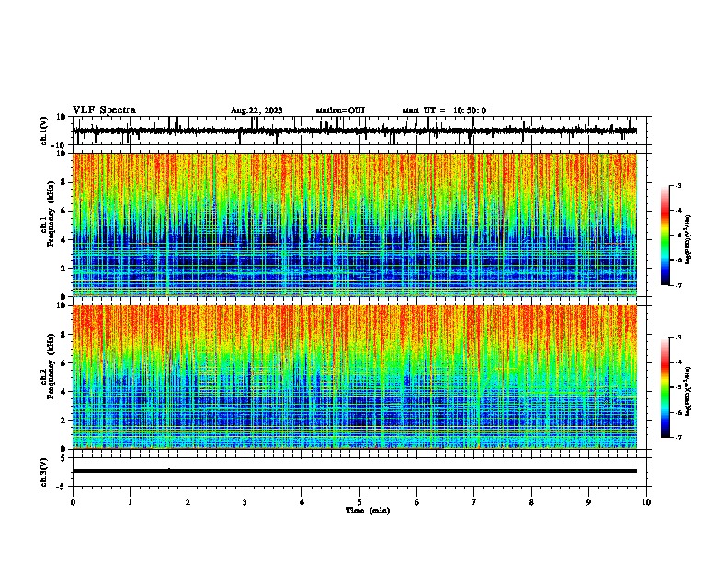Click the ch.1(V) waveform trace panel
728x563 pixels.
pos(361,131)
